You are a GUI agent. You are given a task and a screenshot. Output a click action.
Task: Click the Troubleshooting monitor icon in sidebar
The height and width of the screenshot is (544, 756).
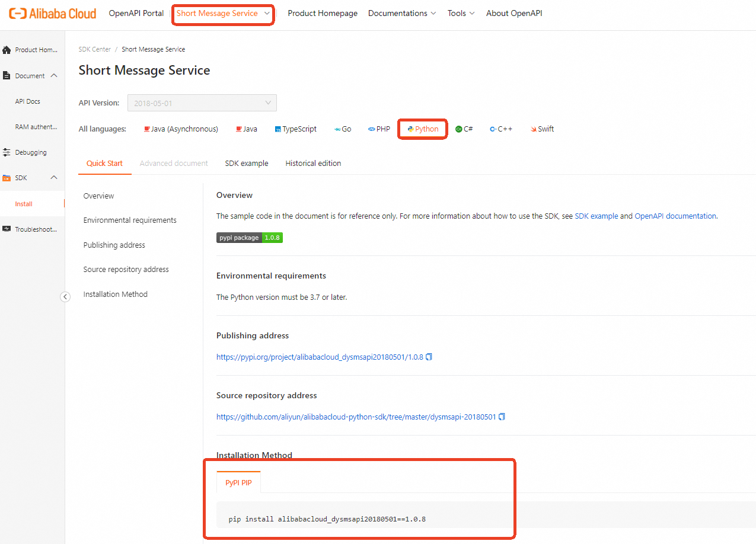[7, 229]
